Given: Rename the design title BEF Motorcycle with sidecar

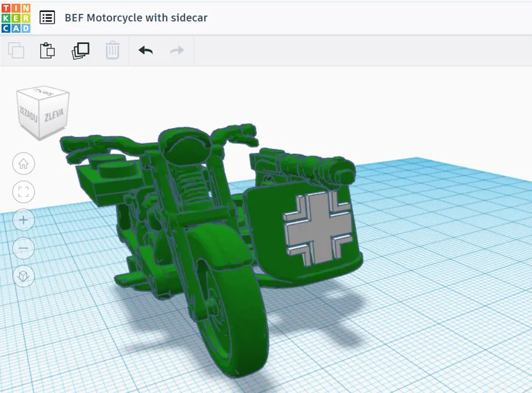Looking at the screenshot, I should pos(136,18).
